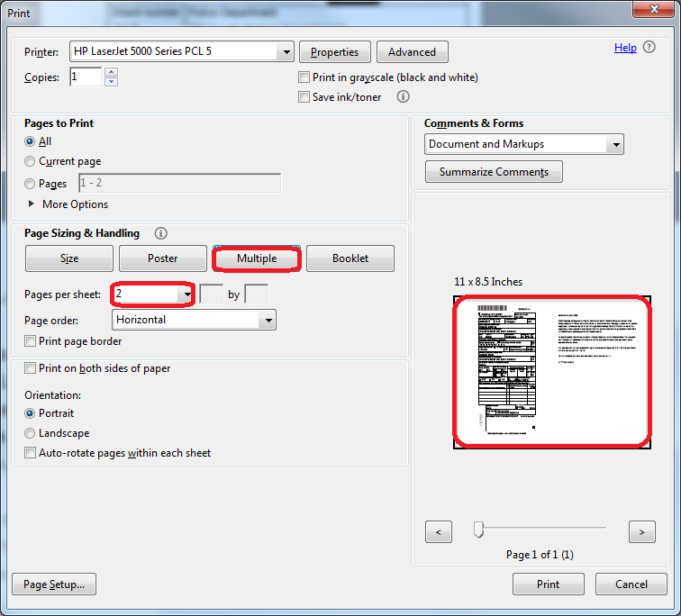
Task: Toggle the Save ink/toner checkbox
Action: [x=304, y=96]
